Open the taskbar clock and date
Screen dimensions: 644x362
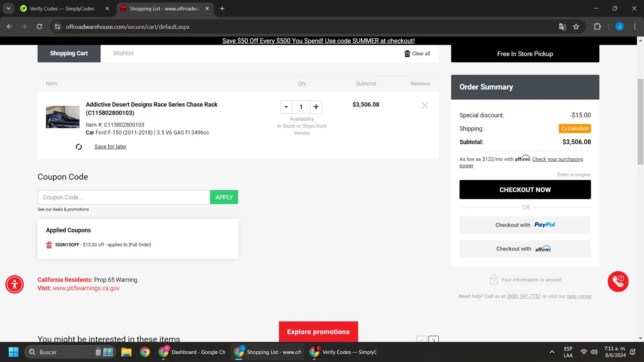point(615,352)
